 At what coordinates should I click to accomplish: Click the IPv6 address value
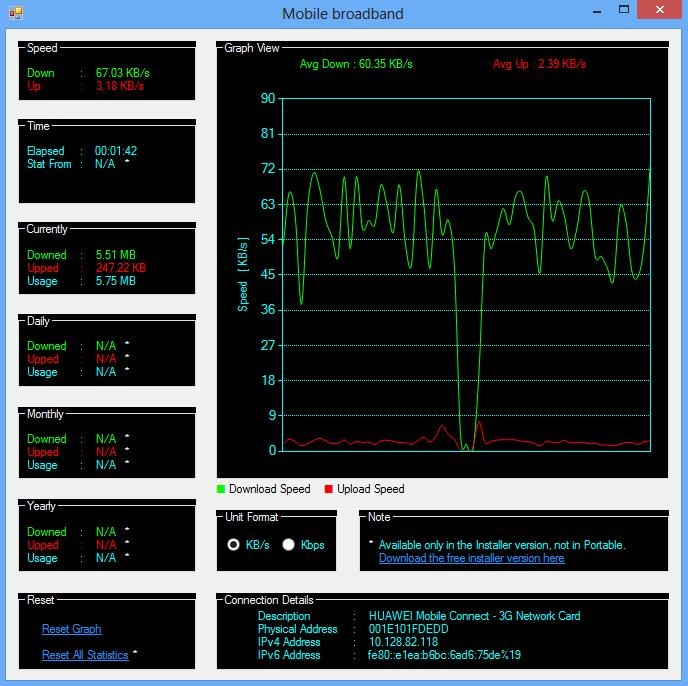[x=444, y=655]
